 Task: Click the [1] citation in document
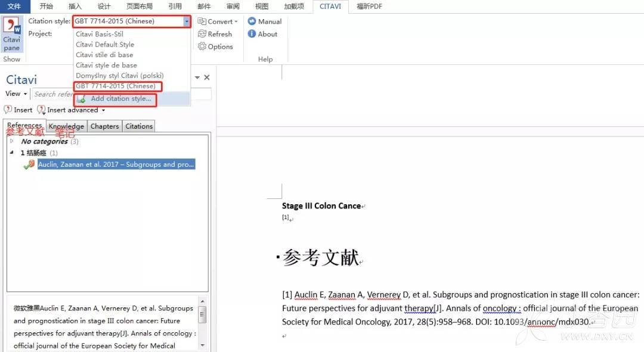click(286, 217)
